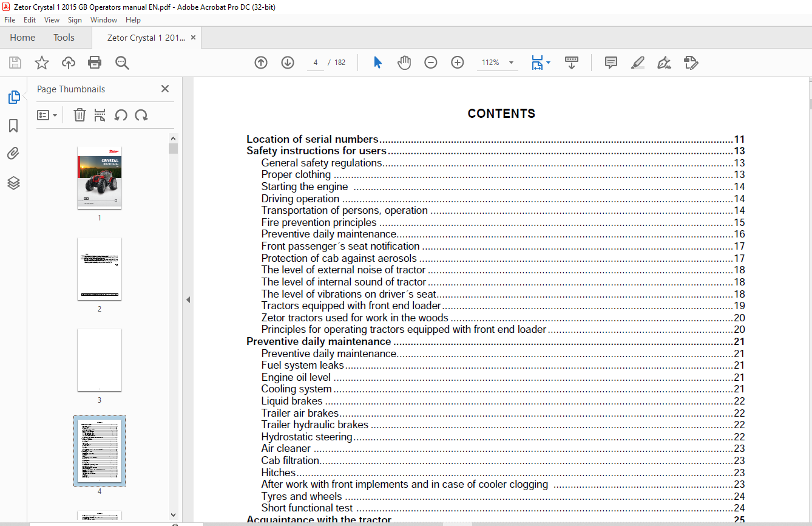Activate the selection arrow tool
The width and height of the screenshot is (812, 526).
pyautogui.click(x=377, y=63)
